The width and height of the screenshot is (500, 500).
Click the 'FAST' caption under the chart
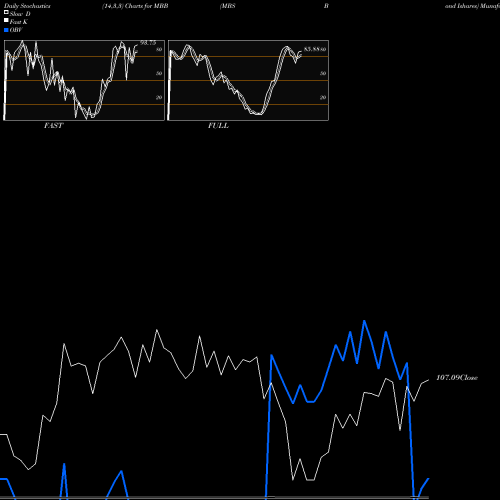coord(53,126)
